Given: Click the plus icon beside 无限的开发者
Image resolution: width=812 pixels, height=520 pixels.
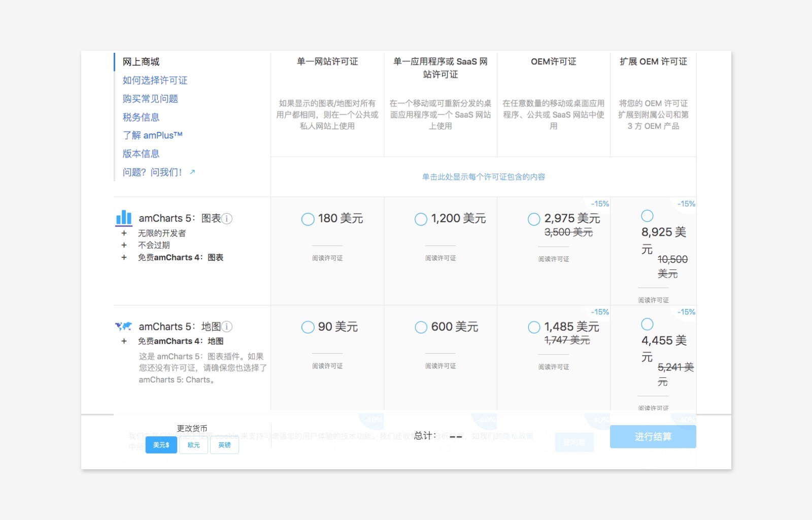Looking at the screenshot, I should [124, 233].
